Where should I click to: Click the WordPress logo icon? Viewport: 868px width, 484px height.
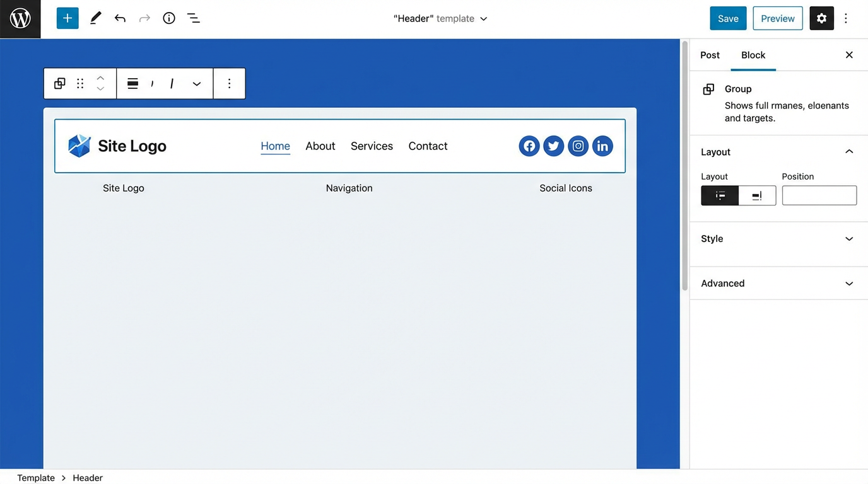(x=20, y=18)
